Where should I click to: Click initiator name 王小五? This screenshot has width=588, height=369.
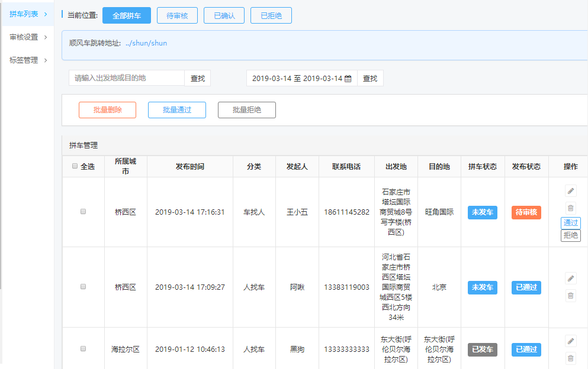pyautogui.click(x=297, y=212)
